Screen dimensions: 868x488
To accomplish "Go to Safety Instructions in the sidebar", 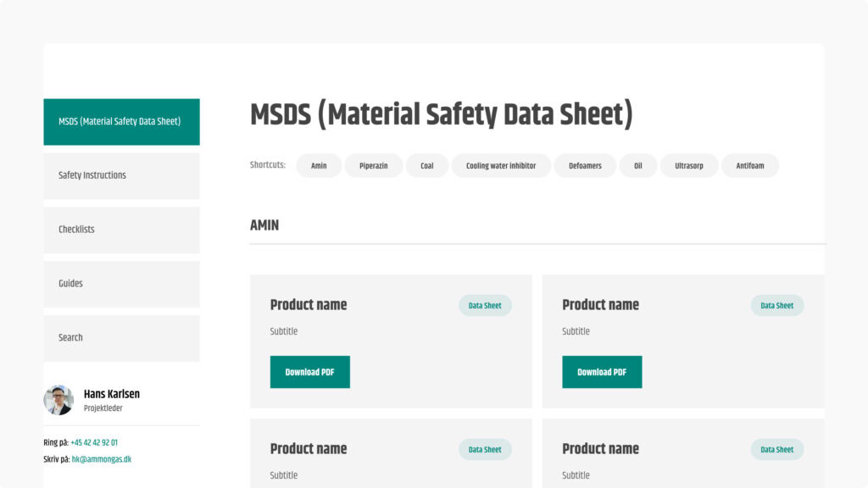I will 121,175.
